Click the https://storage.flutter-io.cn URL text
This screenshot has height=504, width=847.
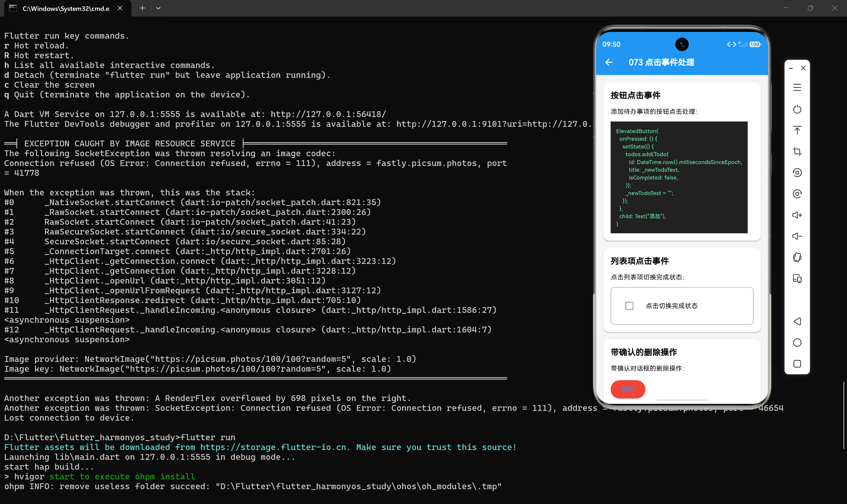click(x=273, y=447)
